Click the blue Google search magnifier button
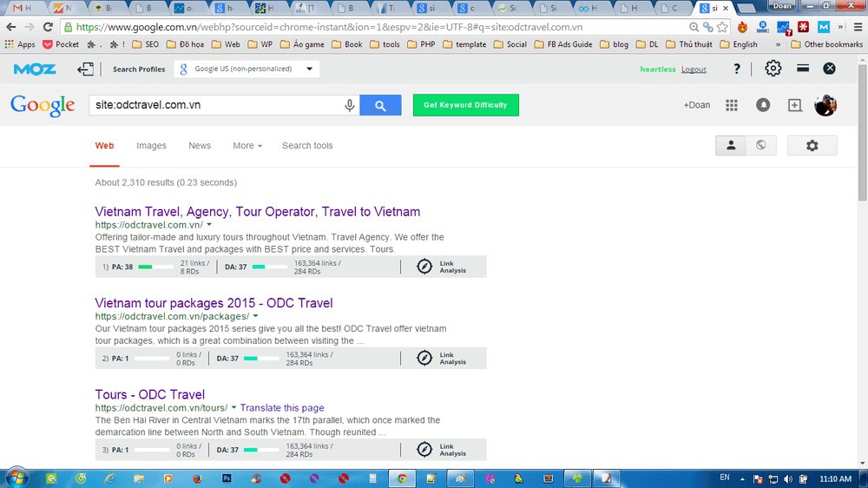Image resolution: width=868 pixels, height=488 pixels. click(x=380, y=105)
